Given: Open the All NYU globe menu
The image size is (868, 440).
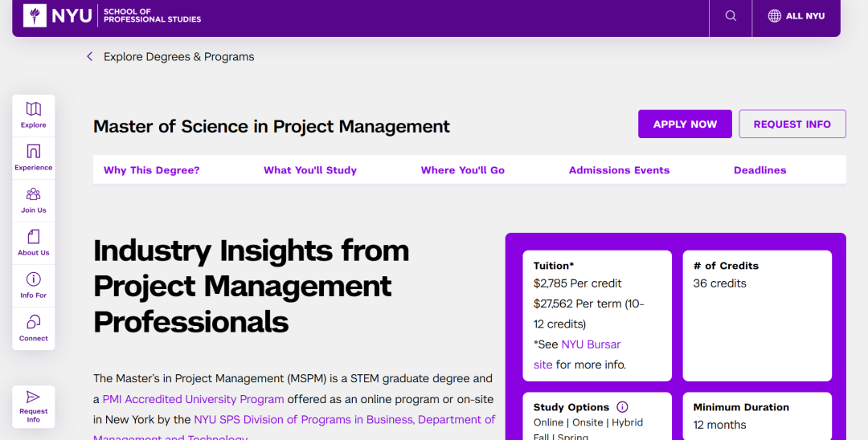Looking at the screenshot, I should [796, 16].
